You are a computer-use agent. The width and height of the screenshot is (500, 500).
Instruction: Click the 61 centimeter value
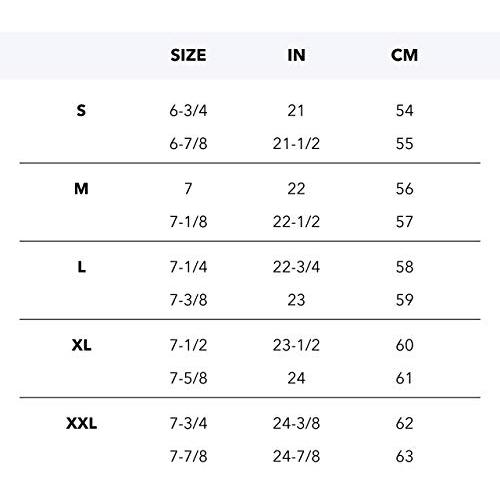click(404, 378)
